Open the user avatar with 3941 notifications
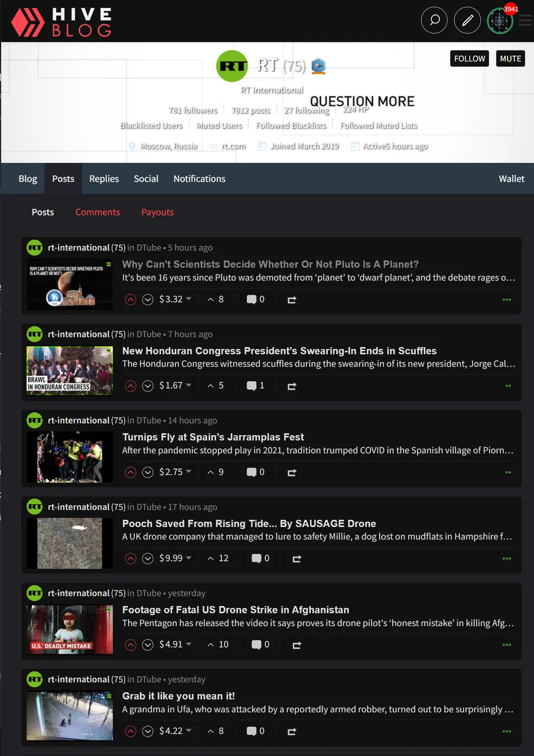Viewport: 534px width, 756px height. pyautogui.click(x=500, y=21)
